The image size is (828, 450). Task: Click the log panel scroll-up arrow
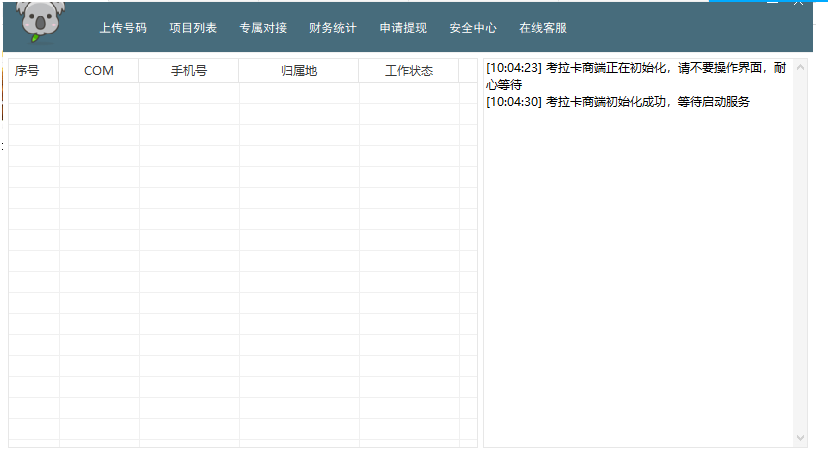(800, 66)
